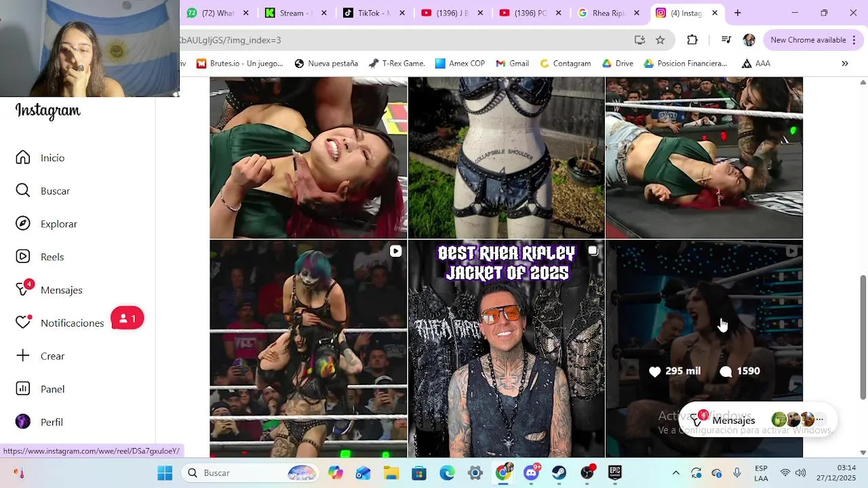
Task: Click the taskbar Buscar search box
Action: pyautogui.click(x=251, y=473)
